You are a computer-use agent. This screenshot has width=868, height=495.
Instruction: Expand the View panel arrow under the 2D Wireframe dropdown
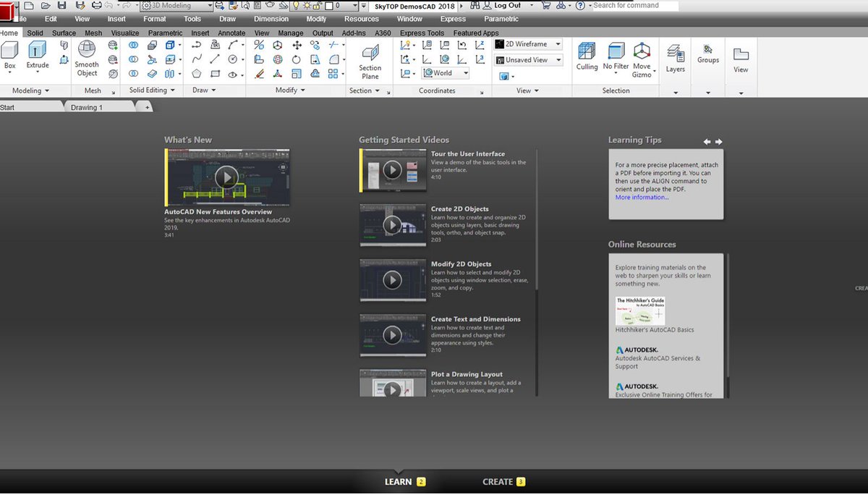[x=527, y=91]
